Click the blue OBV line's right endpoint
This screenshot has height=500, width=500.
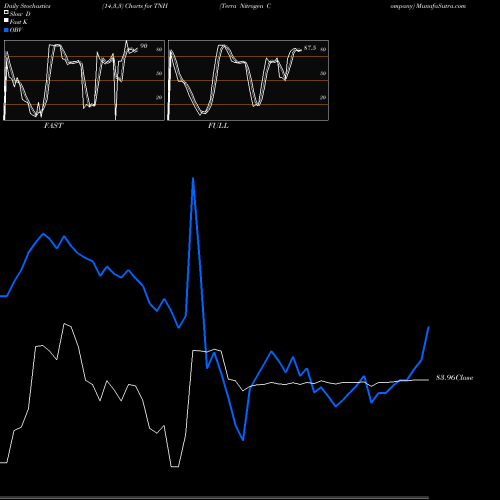[x=429, y=327]
